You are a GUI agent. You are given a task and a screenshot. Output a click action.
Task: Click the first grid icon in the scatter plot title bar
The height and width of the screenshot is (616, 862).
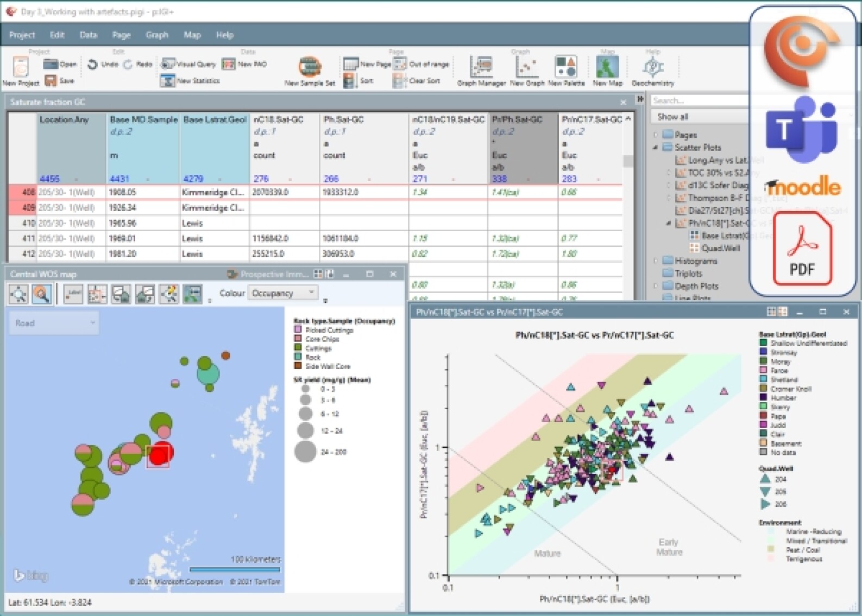pos(771,312)
